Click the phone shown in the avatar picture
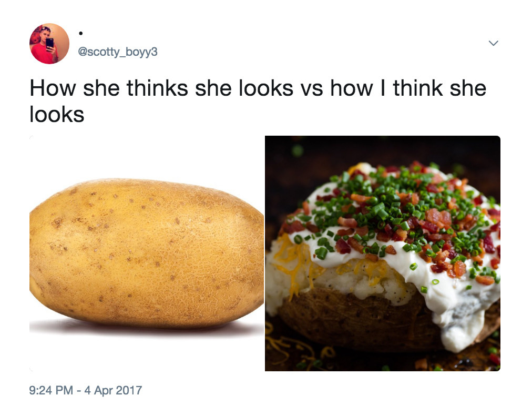 (x=50, y=44)
